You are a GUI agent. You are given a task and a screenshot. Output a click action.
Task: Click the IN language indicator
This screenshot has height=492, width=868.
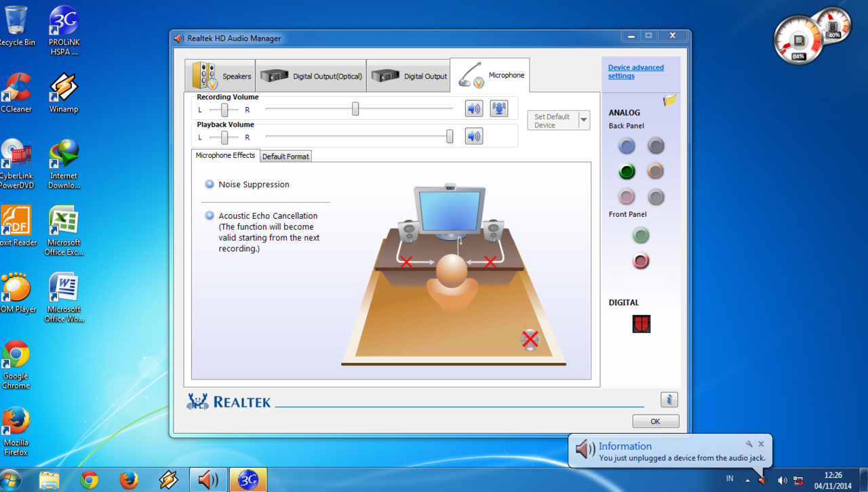click(x=730, y=478)
